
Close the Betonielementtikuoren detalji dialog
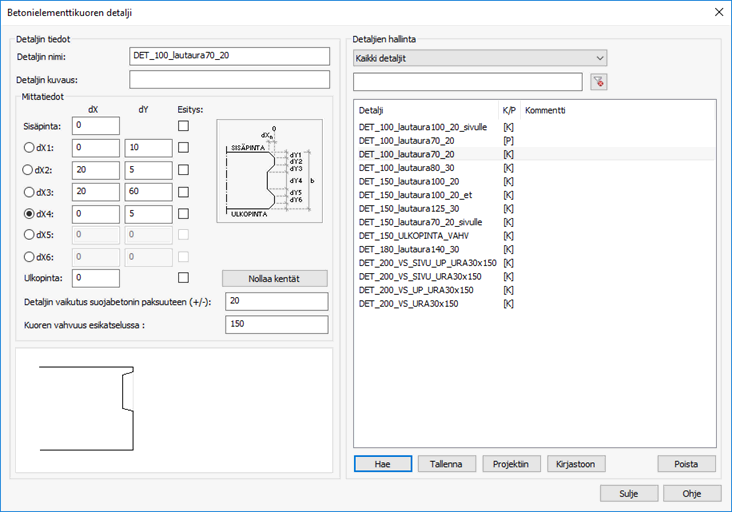(716, 12)
